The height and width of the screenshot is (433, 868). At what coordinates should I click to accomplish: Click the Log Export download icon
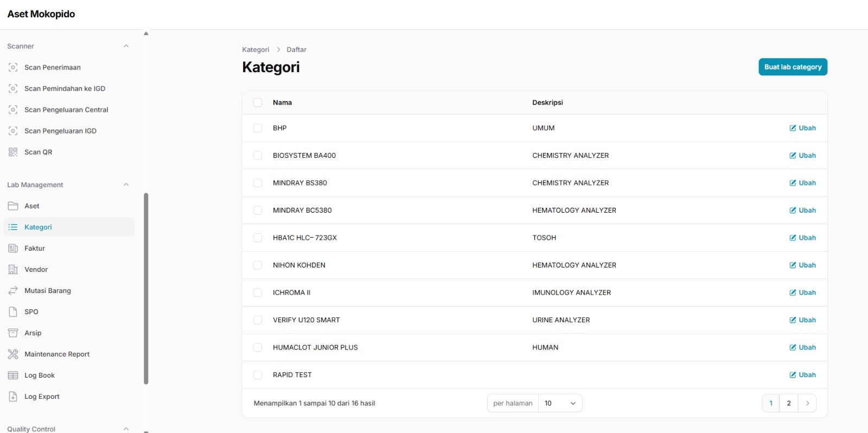(13, 397)
